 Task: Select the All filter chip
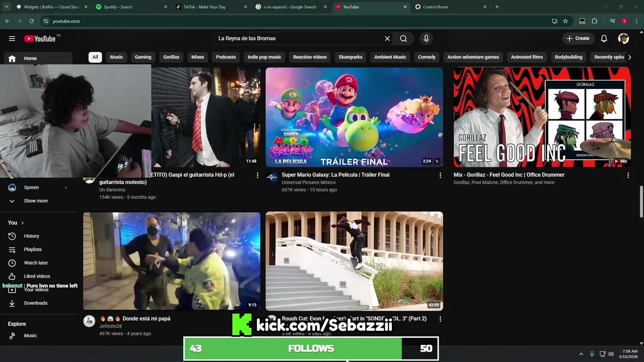pyautogui.click(x=95, y=57)
